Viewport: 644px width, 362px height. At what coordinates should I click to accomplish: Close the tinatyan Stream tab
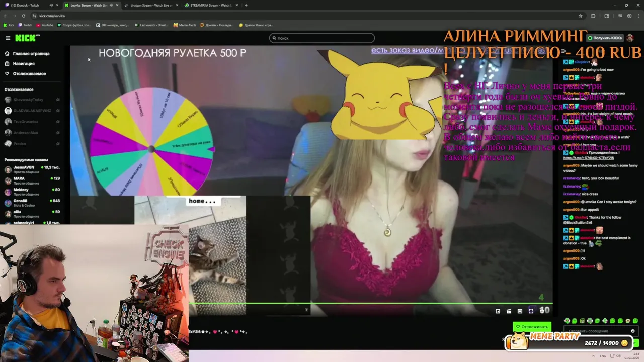point(178,5)
